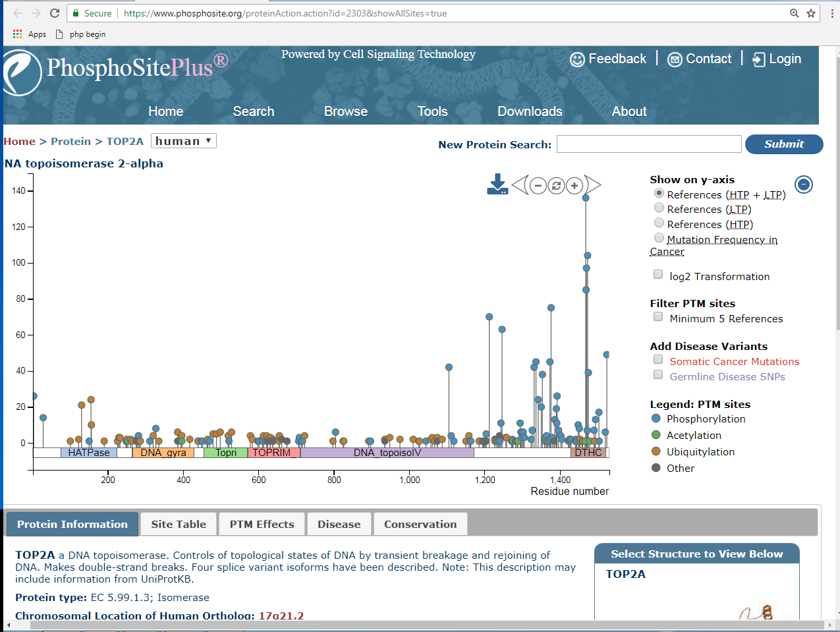Open the human species dropdown

click(x=183, y=141)
